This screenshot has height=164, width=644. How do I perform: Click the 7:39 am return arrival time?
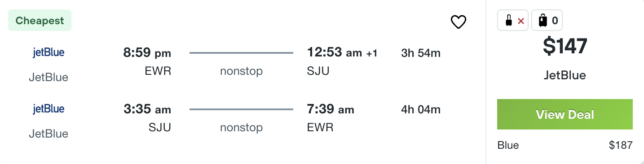(331, 109)
